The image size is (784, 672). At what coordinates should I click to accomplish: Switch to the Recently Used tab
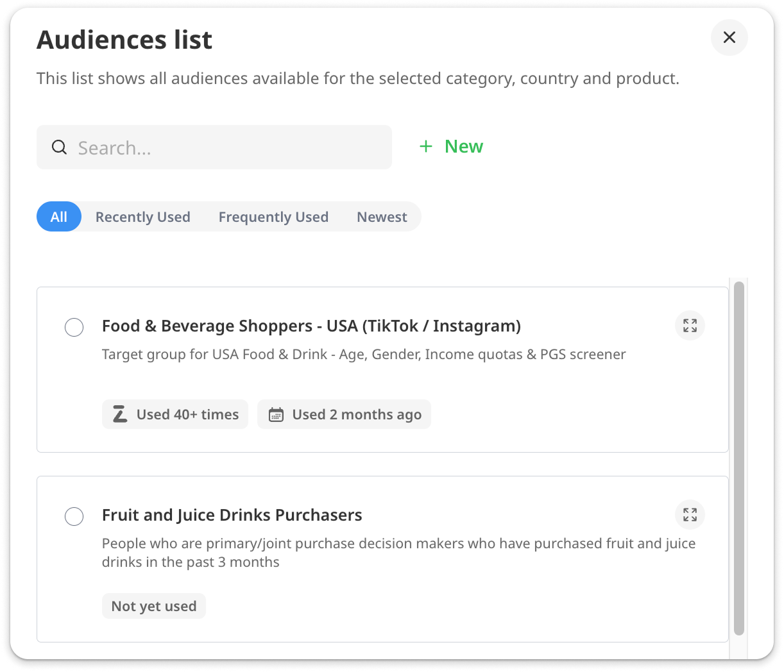pyautogui.click(x=142, y=217)
